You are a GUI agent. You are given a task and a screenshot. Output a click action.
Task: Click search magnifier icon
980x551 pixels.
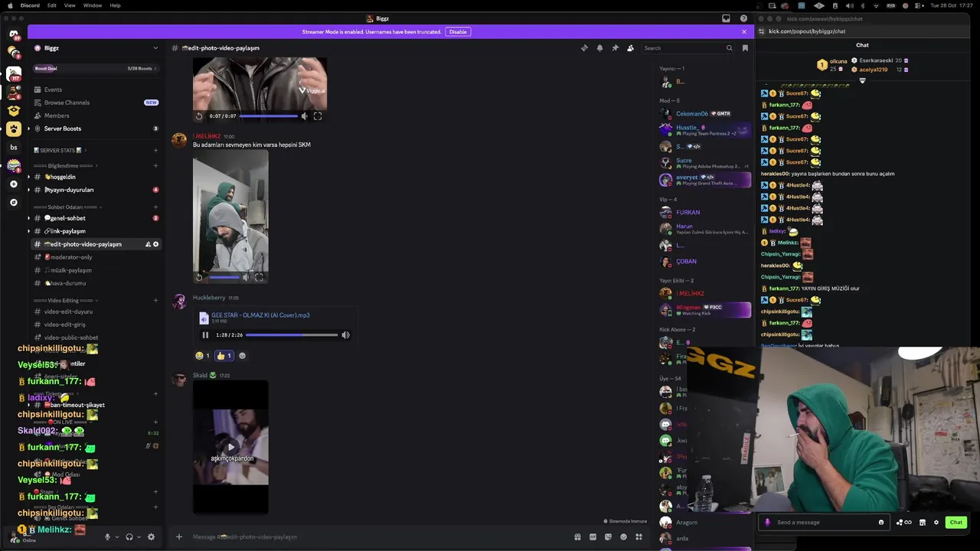click(x=729, y=47)
